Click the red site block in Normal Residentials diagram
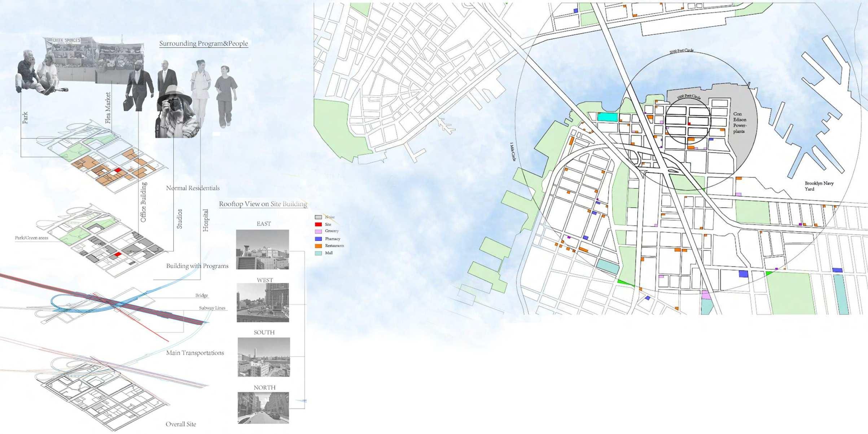This screenshot has height=434, width=868. click(118, 170)
